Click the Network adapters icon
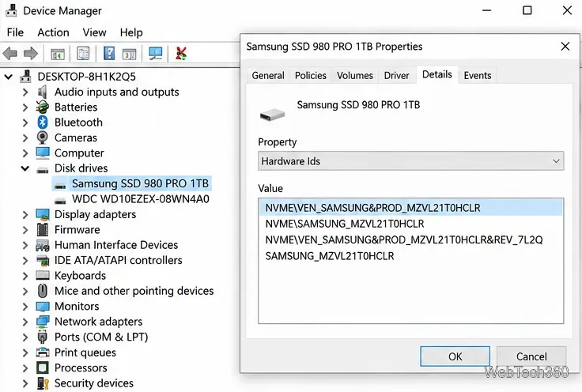This screenshot has width=582, height=392. pyautogui.click(x=43, y=322)
